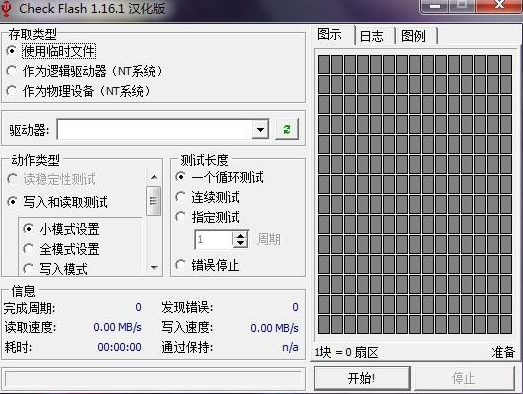
Task: Choose 写入和读取测试 action type
Action: pos(57,202)
